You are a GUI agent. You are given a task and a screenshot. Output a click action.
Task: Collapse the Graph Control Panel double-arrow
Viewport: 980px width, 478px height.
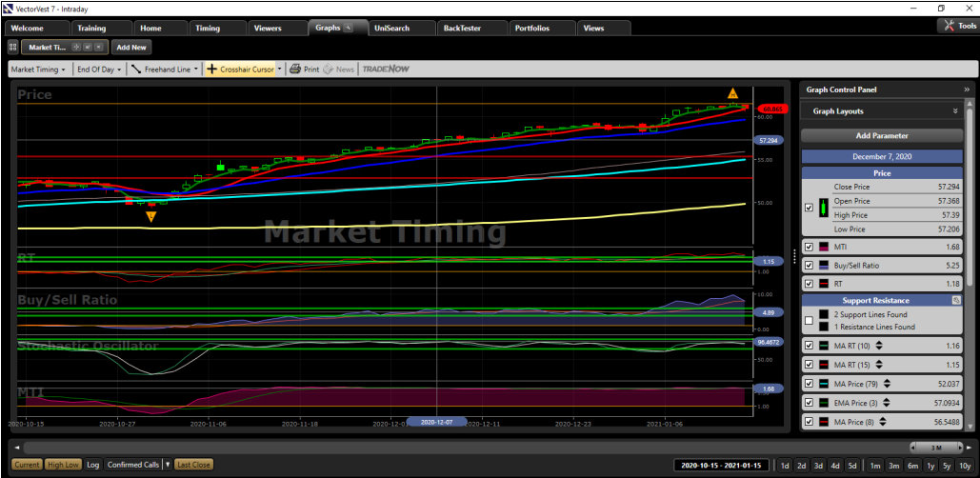967,90
